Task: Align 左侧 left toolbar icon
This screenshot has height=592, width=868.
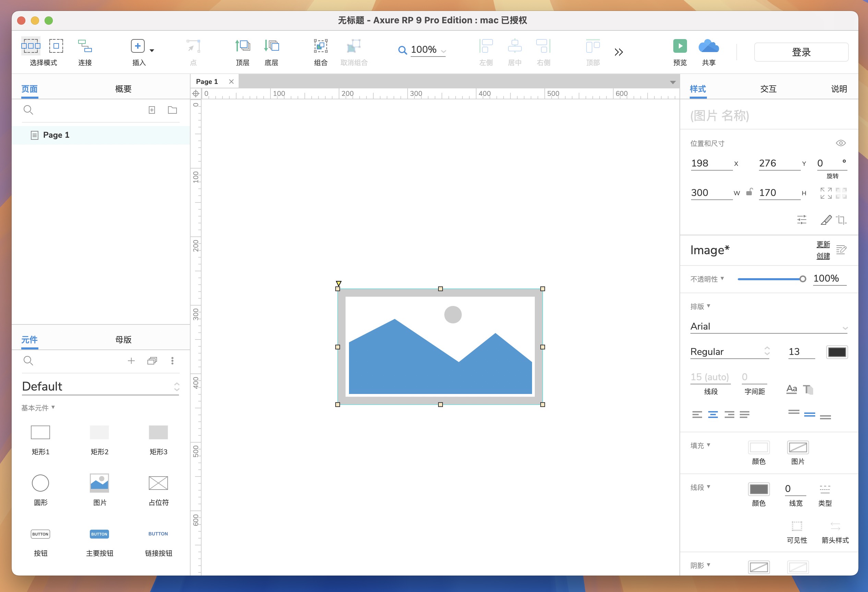Action: click(486, 46)
